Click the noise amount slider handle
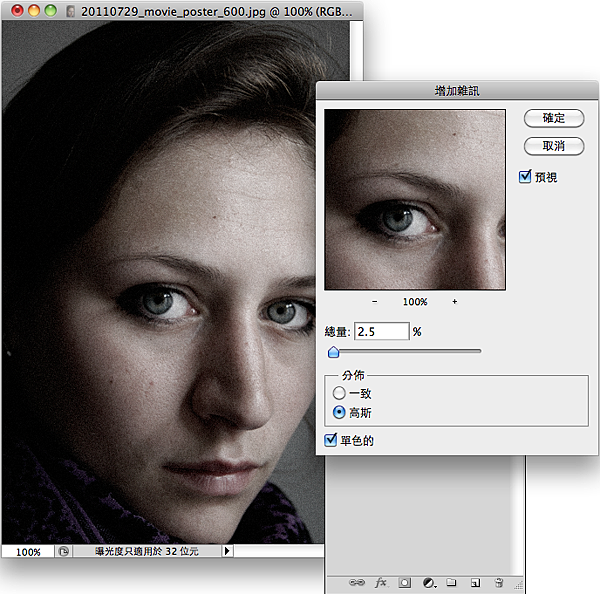The height and width of the screenshot is (594, 600). point(332,351)
